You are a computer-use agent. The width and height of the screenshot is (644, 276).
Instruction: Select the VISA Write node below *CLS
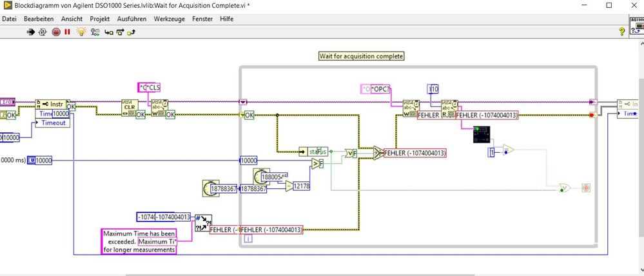[x=159, y=108]
